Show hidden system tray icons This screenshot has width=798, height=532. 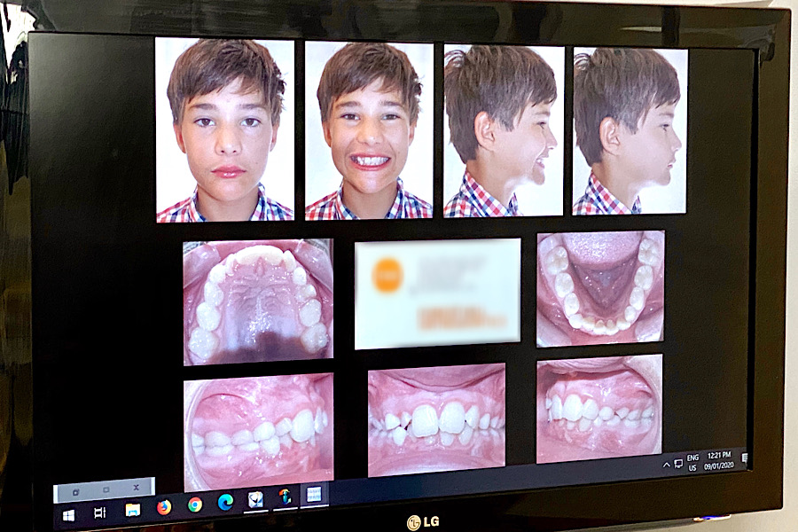pos(667,464)
